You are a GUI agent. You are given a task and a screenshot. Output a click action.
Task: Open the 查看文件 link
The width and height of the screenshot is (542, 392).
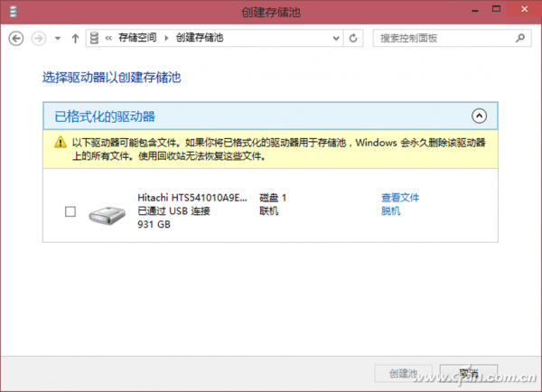(x=400, y=198)
